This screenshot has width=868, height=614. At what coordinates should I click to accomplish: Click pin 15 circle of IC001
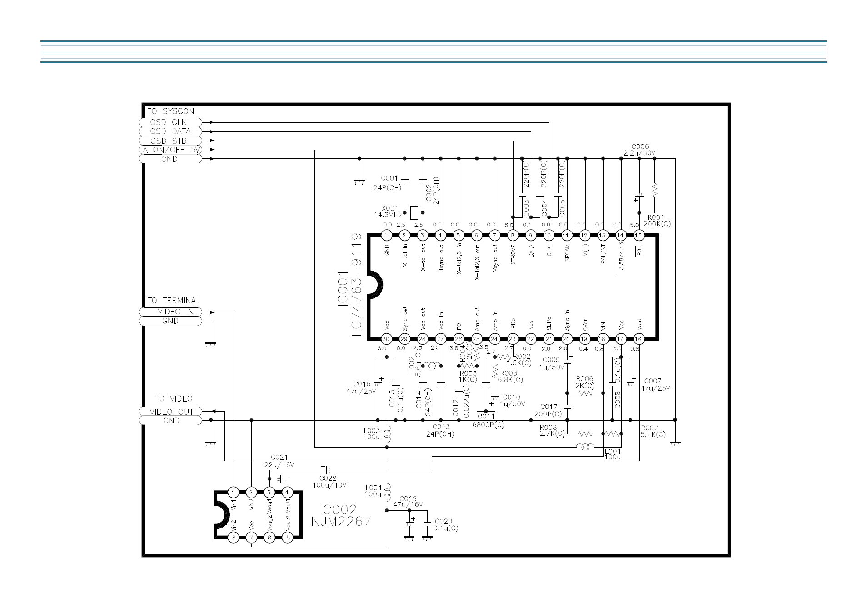(x=639, y=235)
